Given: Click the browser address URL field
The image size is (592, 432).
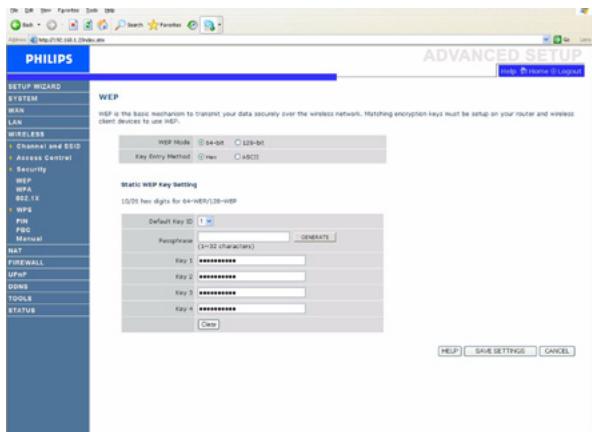Looking at the screenshot, I should 290,40.
